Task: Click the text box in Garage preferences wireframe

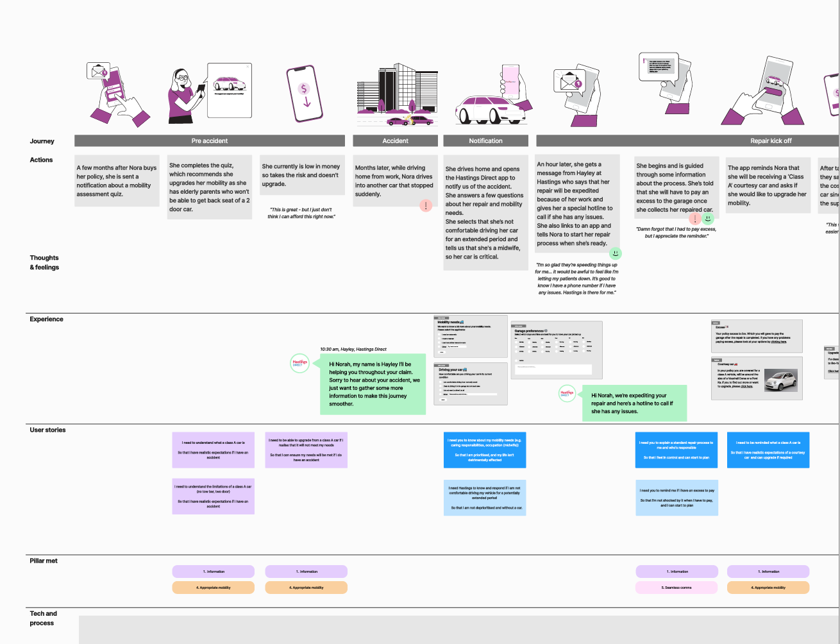Action: pos(553,369)
